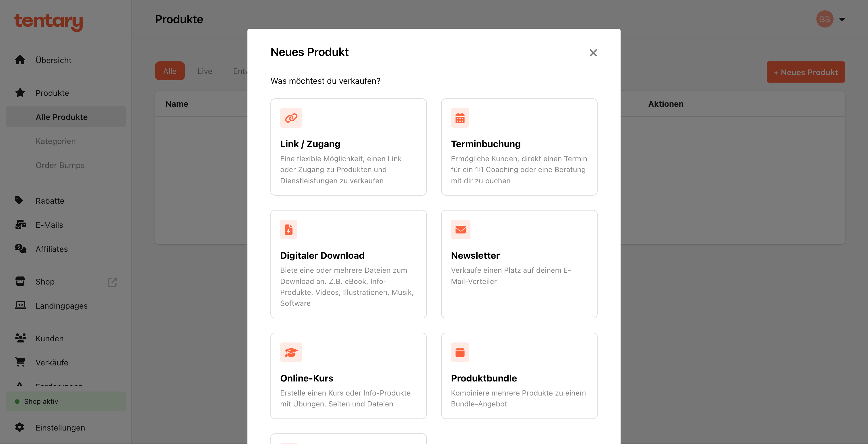This screenshot has height=444, width=868.
Task: Click the gear icon for Einstellungen
Action: [20, 427]
